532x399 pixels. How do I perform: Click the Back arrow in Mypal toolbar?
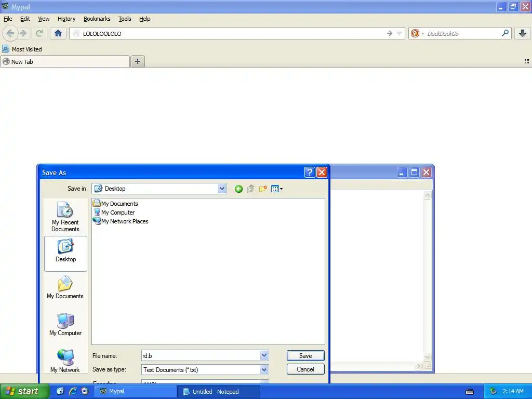10,33
